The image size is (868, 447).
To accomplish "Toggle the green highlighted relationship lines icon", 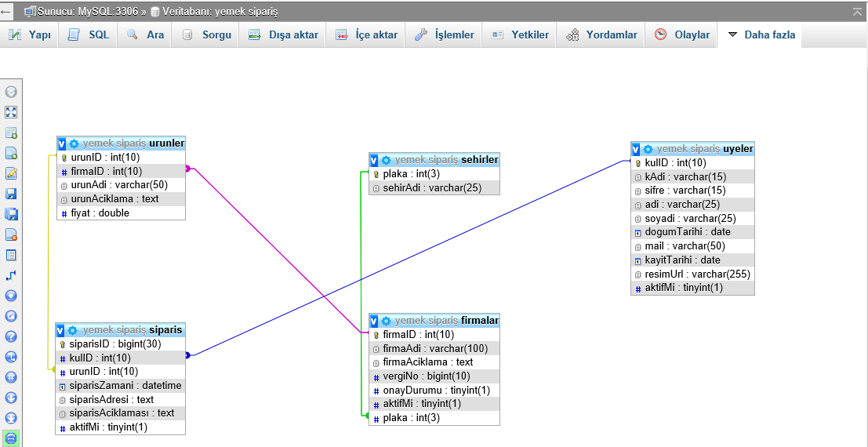I will 11,438.
